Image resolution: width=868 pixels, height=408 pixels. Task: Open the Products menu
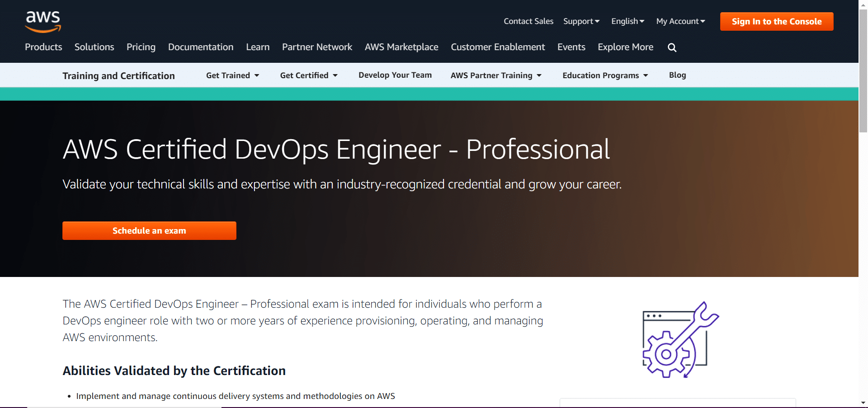43,47
